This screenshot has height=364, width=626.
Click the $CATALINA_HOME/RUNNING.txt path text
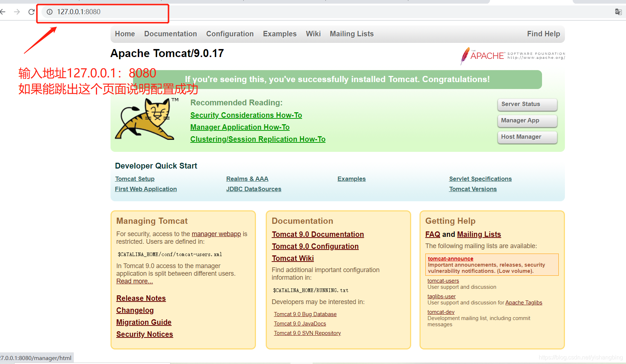(x=311, y=291)
